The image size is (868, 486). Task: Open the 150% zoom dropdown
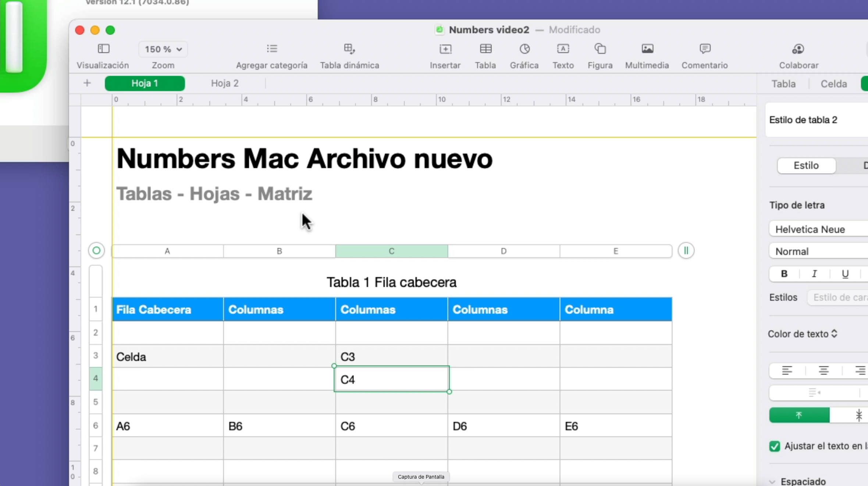click(163, 49)
